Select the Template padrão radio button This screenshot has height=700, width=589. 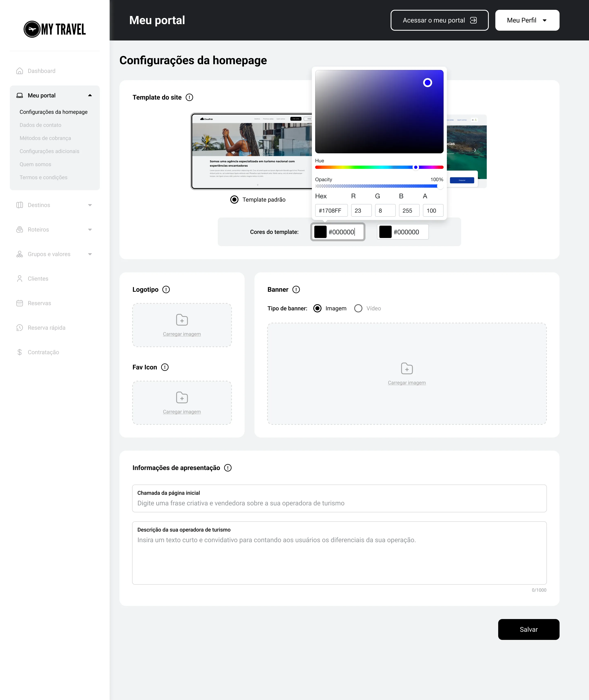click(234, 200)
